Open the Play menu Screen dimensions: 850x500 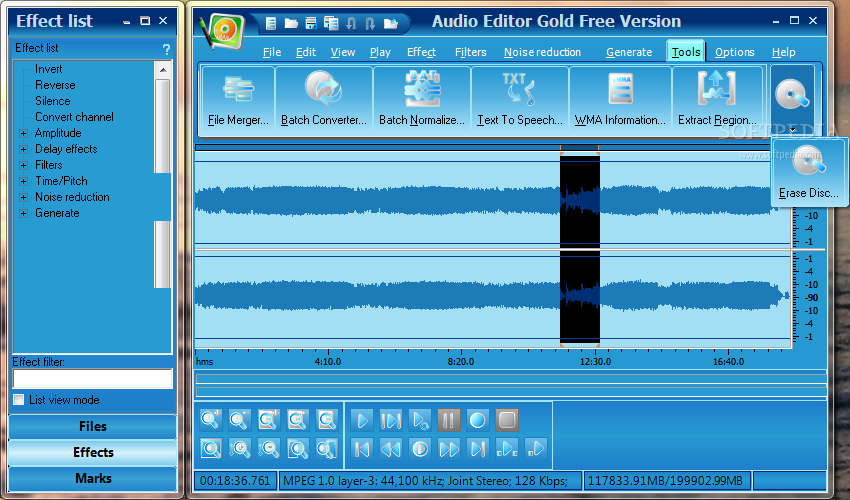(380, 52)
